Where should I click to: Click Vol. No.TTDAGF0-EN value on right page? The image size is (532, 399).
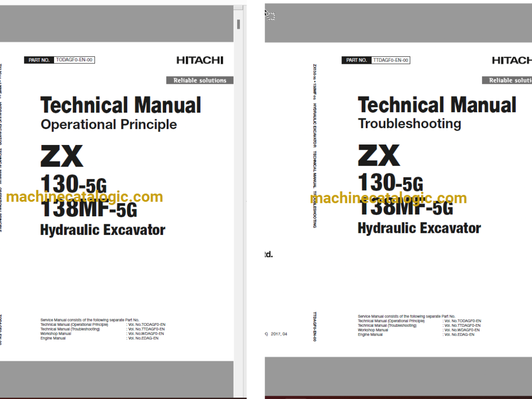[x=462, y=325]
